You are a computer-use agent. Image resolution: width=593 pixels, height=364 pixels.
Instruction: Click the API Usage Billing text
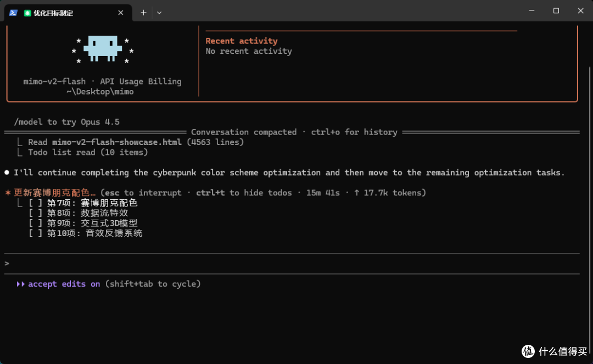[x=141, y=81]
